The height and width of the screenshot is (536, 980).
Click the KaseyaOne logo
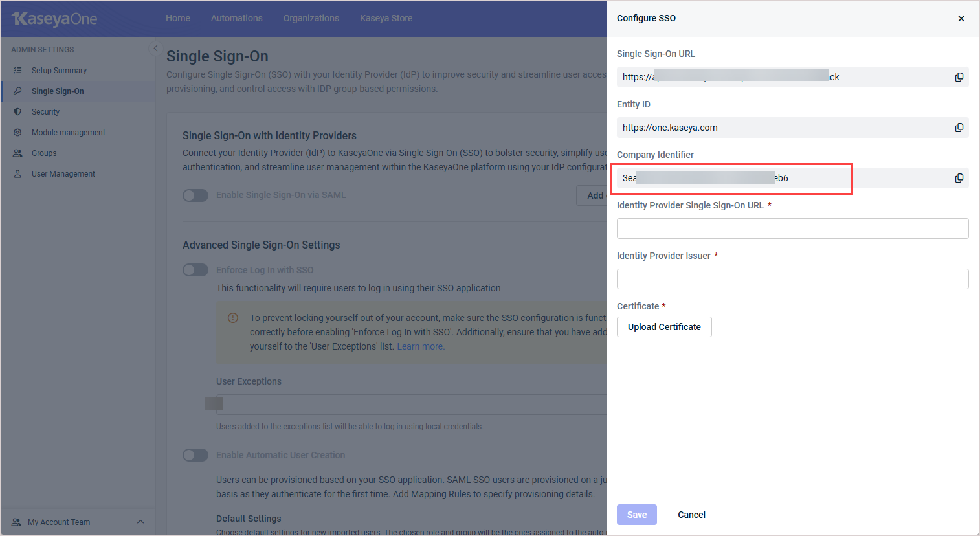pos(54,19)
